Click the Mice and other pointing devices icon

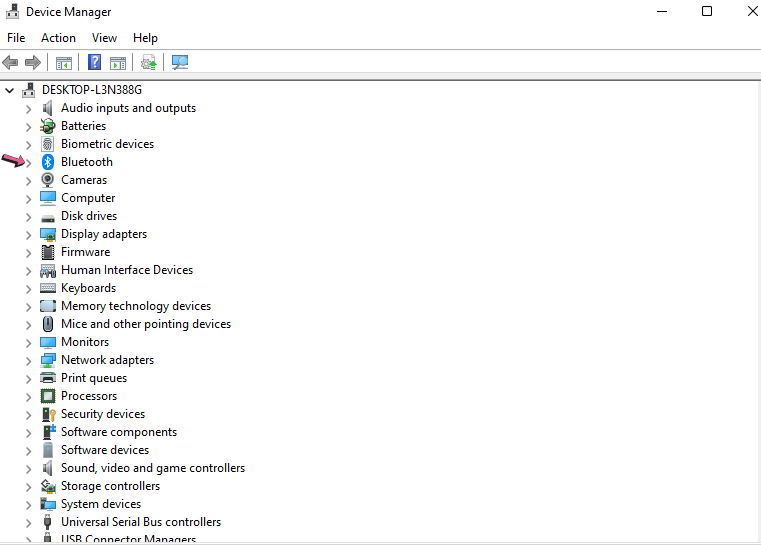(x=48, y=324)
